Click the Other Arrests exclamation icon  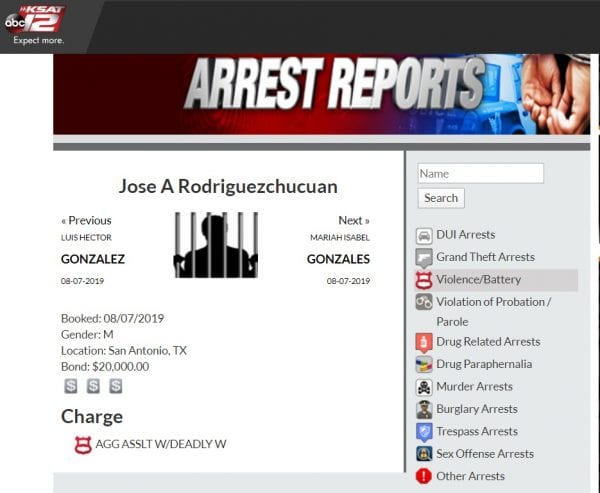(x=424, y=476)
